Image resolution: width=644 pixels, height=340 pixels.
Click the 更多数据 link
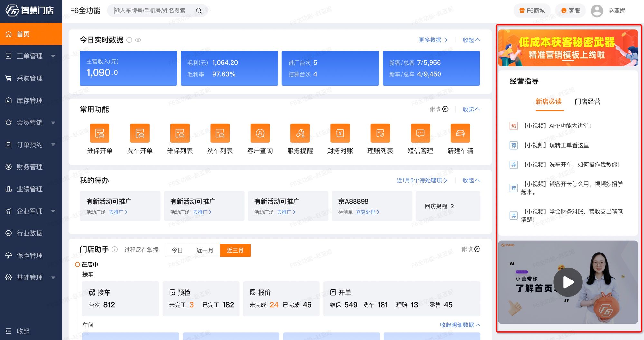pos(433,40)
